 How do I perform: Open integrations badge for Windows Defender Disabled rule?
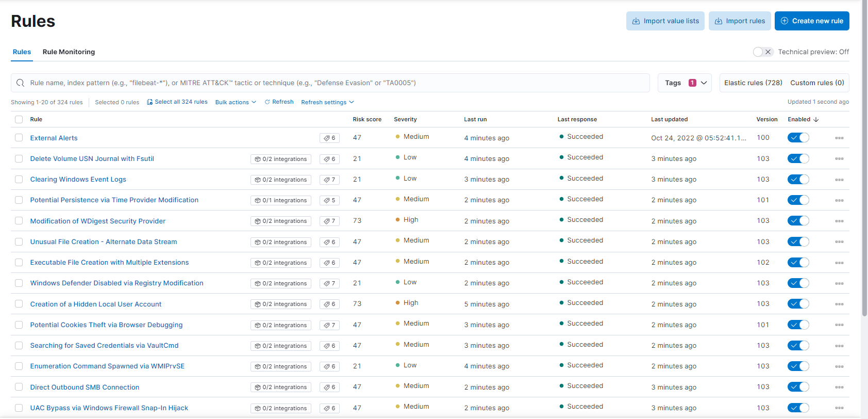(281, 283)
